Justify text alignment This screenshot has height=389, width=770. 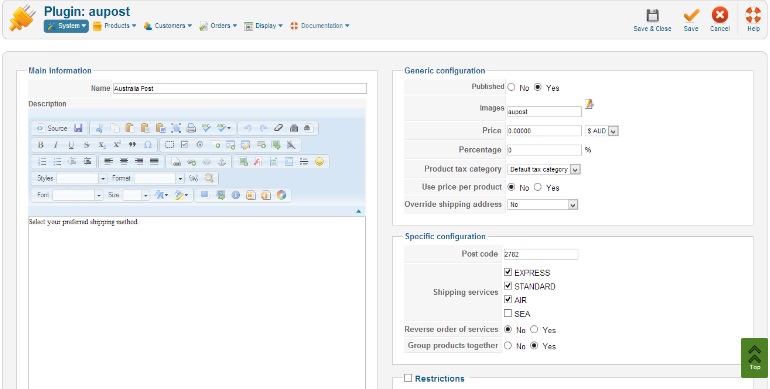154,162
